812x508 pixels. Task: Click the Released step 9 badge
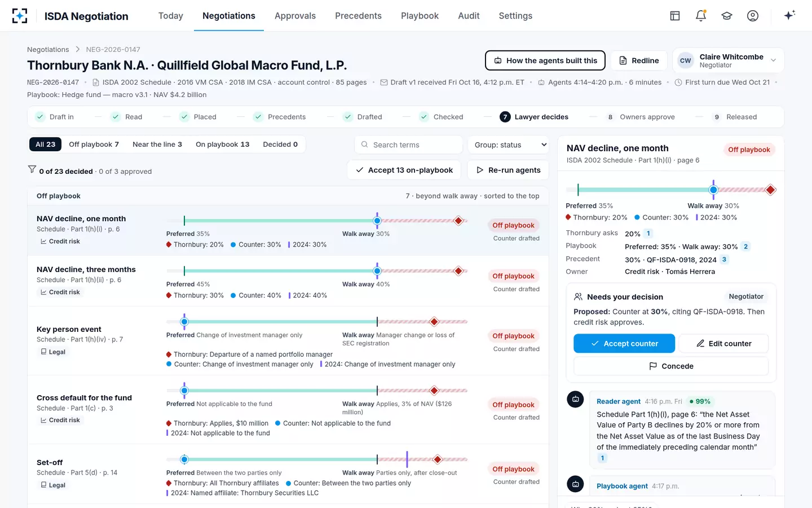click(x=717, y=117)
